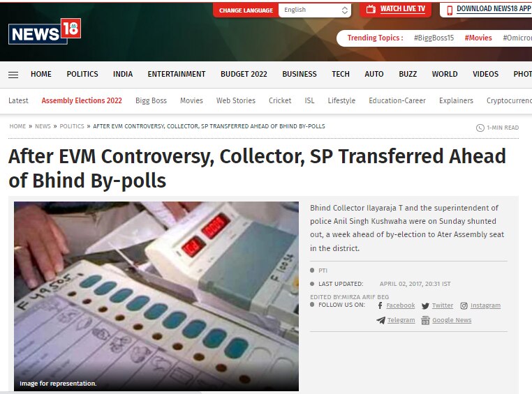
Task: Click the Google News icon
Action: click(425, 320)
